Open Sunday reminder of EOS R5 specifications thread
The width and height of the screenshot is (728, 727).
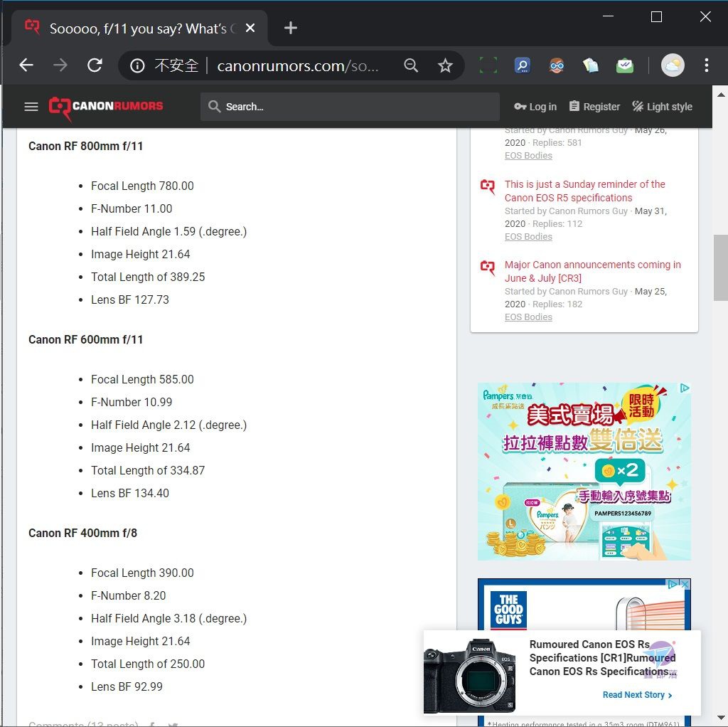point(584,191)
